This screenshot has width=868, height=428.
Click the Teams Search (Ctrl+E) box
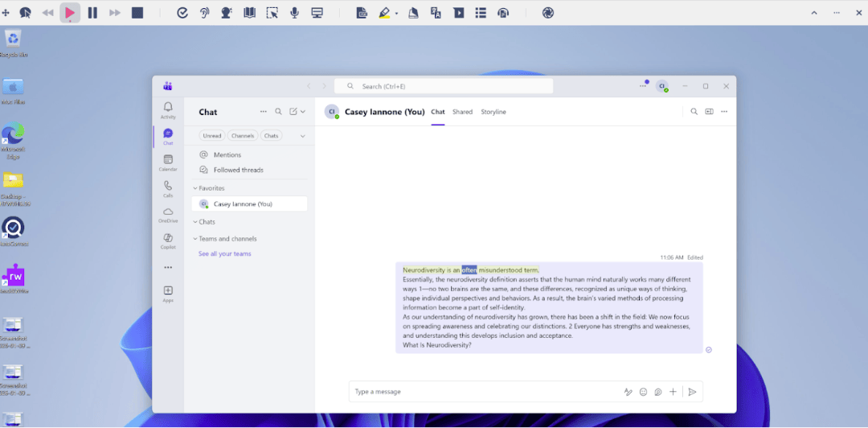(x=444, y=86)
